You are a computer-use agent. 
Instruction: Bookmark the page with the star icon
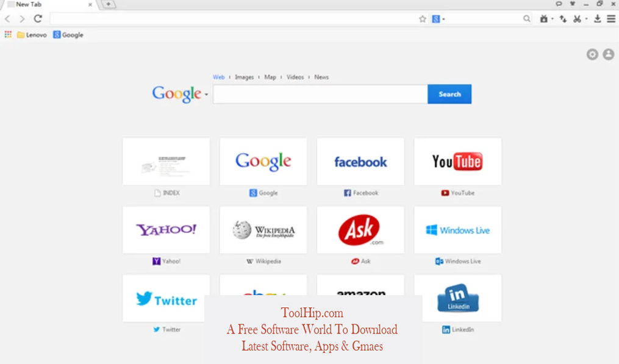[423, 19]
